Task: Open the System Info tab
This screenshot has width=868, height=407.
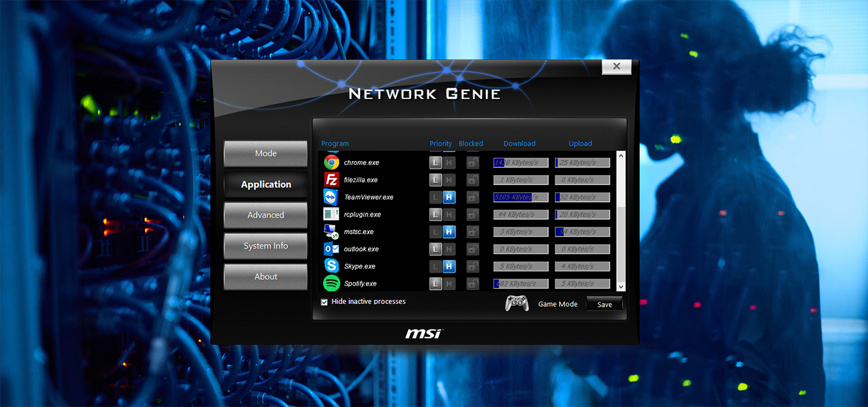Action: [266, 246]
